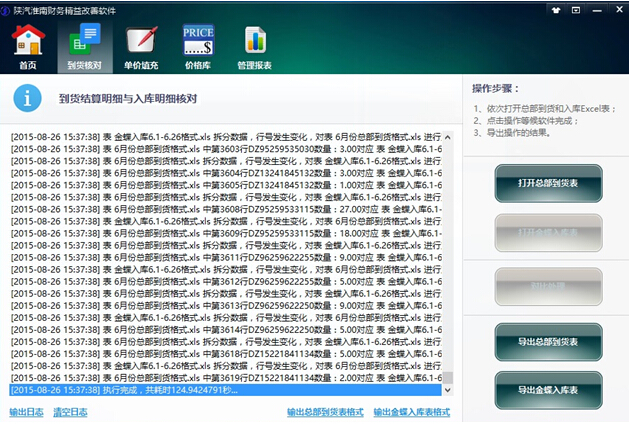Open the 管理报表 chart icon
The height and width of the screenshot is (432, 629).
(x=254, y=47)
